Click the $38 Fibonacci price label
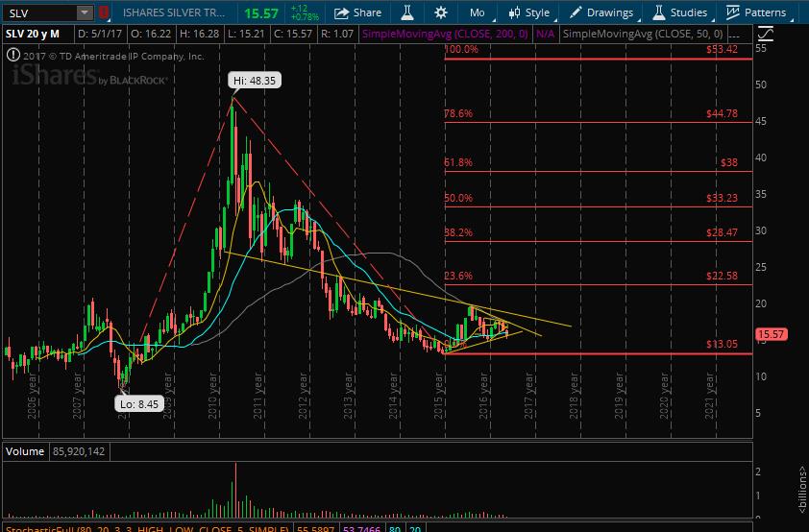 [x=729, y=162]
